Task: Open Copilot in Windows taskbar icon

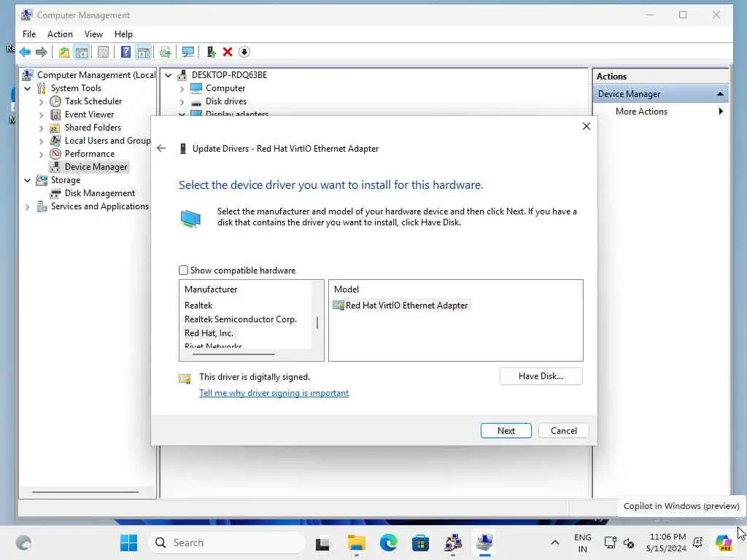Action: [x=723, y=542]
